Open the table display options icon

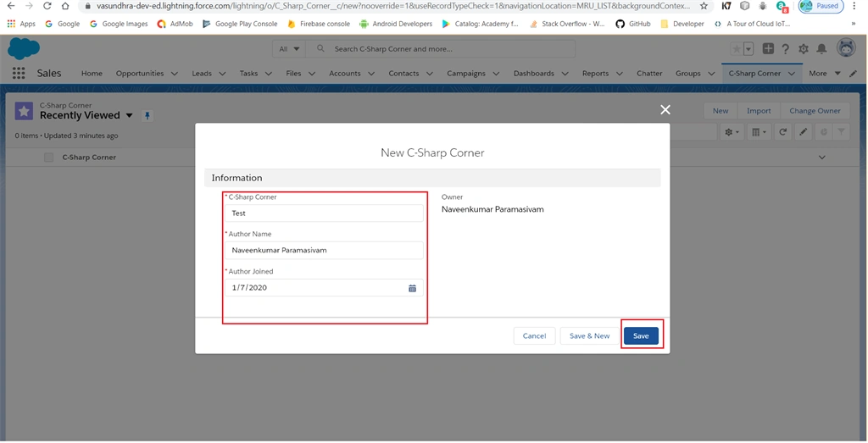click(x=759, y=132)
